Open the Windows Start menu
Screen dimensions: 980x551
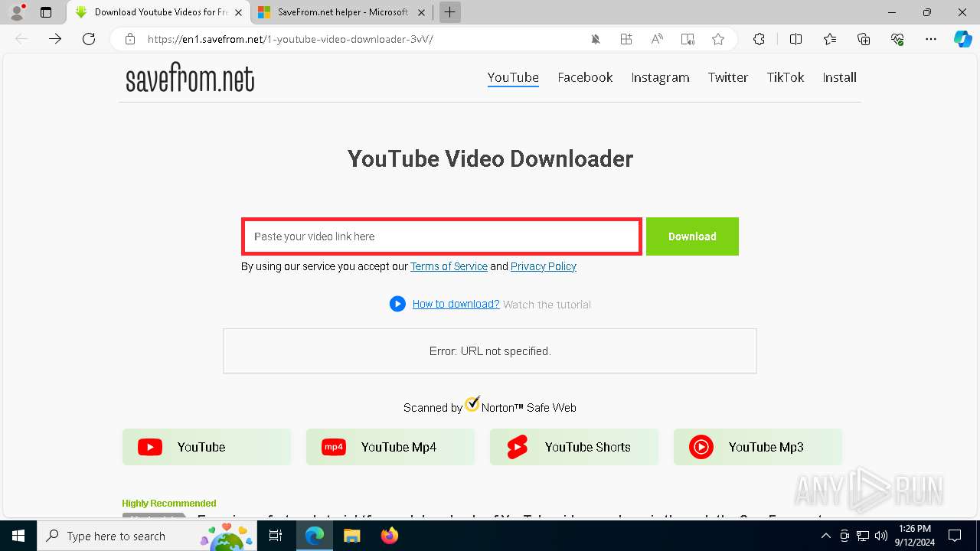coord(18,536)
